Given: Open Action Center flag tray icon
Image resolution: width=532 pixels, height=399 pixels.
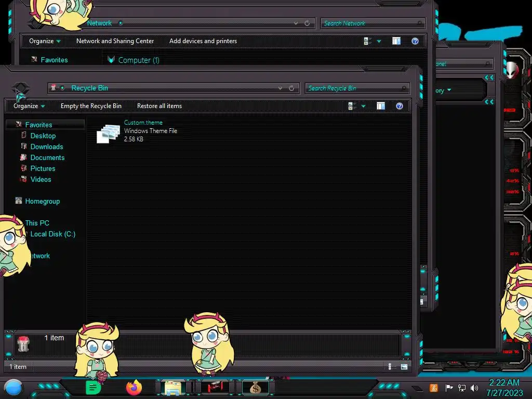Looking at the screenshot, I should [x=449, y=388].
